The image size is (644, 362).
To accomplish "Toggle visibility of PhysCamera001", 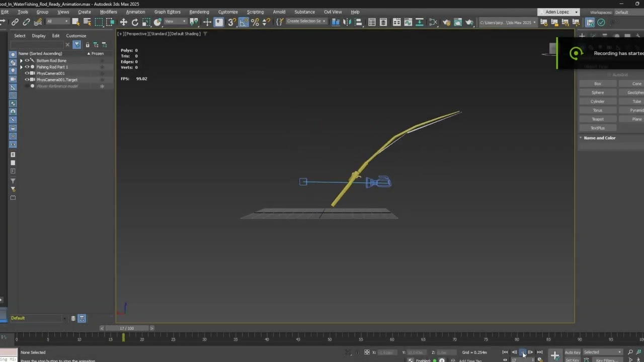I will (27, 73).
